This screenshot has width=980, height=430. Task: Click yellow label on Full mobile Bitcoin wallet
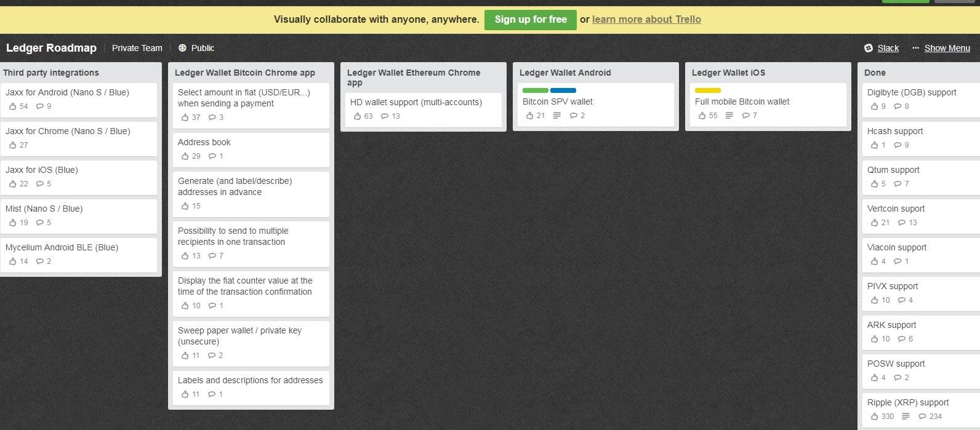[708, 90]
